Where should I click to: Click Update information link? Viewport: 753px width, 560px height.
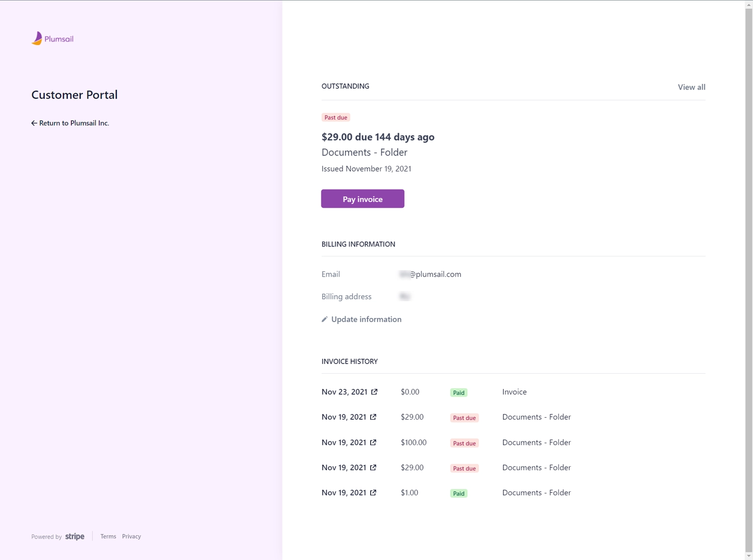(361, 319)
